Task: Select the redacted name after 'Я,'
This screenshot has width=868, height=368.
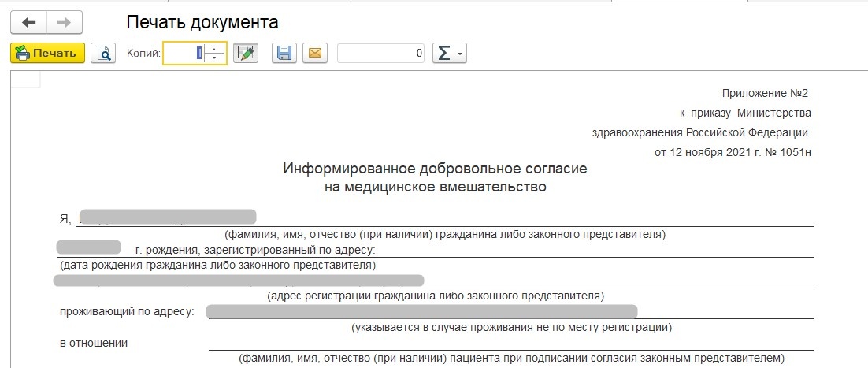Action: click(167, 217)
